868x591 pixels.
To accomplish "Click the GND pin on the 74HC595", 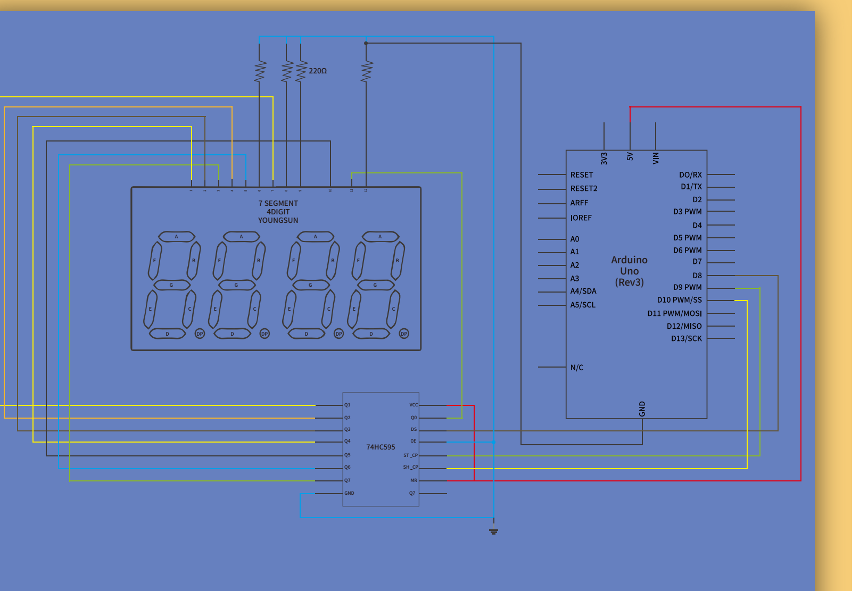I will [349, 494].
